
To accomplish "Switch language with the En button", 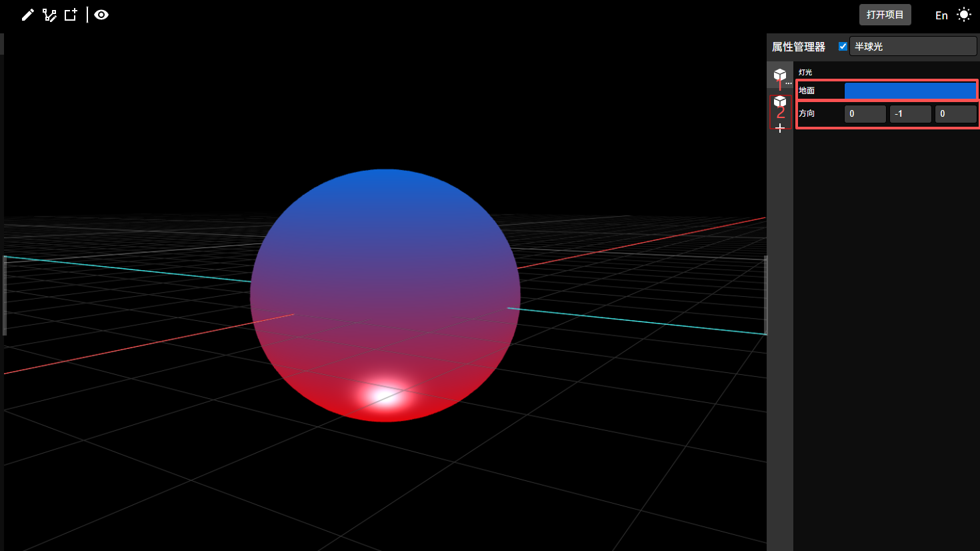I will pyautogui.click(x=941, y=15).
